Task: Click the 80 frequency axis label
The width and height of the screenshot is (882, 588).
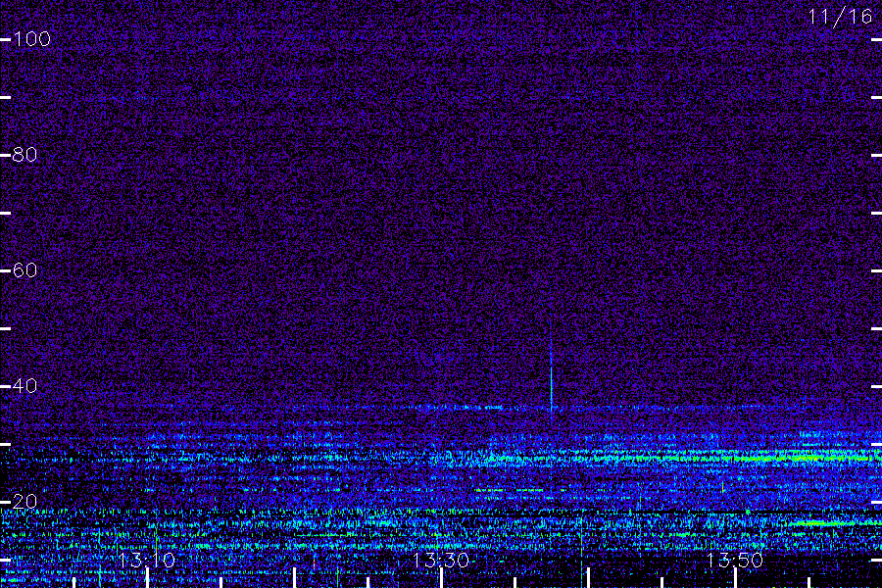Action: pos(25,154)
